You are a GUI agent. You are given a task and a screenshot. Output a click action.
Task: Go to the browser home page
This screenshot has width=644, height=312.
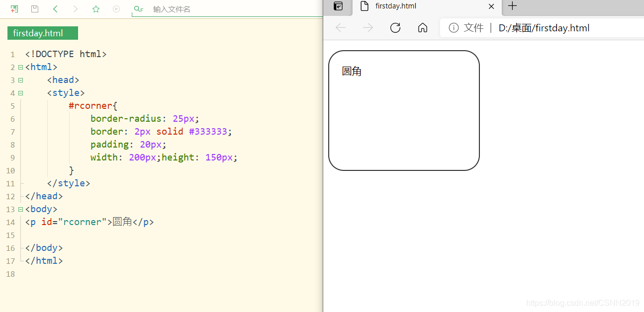[x=423, y=28]
